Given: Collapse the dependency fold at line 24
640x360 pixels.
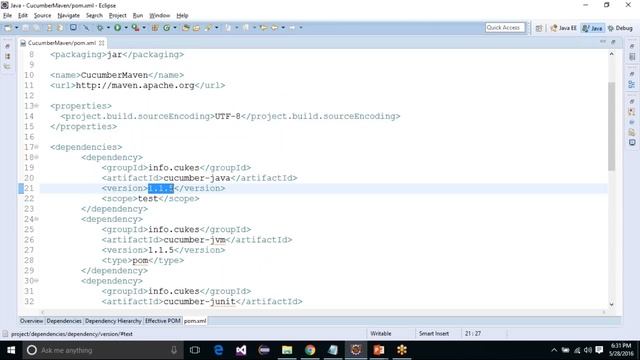Looking at the screenshot, I should pyautogui.click(x=37, y=219).
